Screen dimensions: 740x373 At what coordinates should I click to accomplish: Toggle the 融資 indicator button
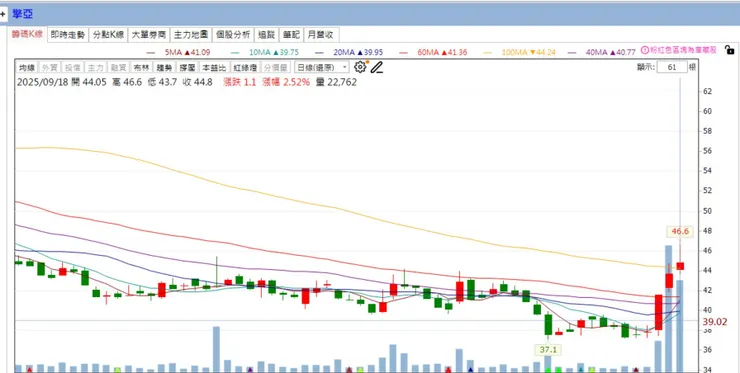click(118, 67)
